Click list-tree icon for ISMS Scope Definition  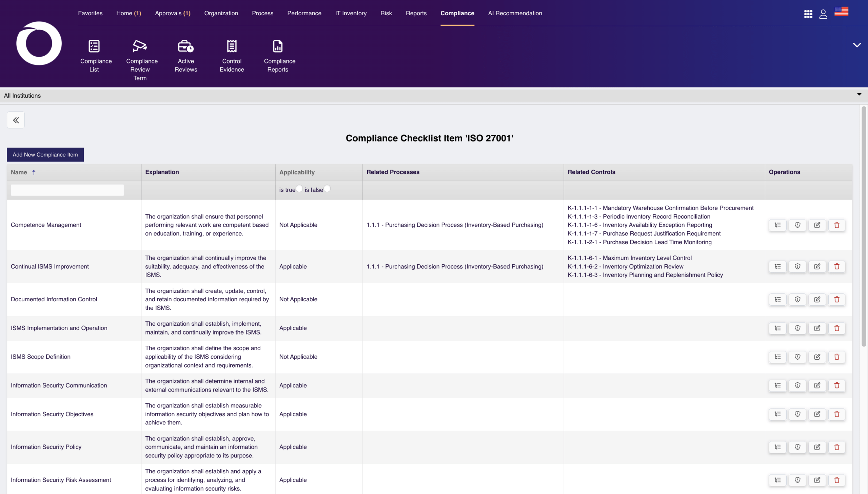[x=778, y=357]
